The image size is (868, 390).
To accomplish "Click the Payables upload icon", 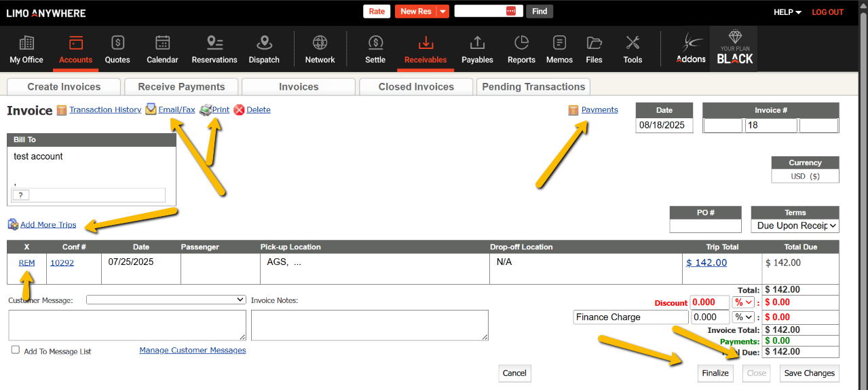I will click(477, 43).
